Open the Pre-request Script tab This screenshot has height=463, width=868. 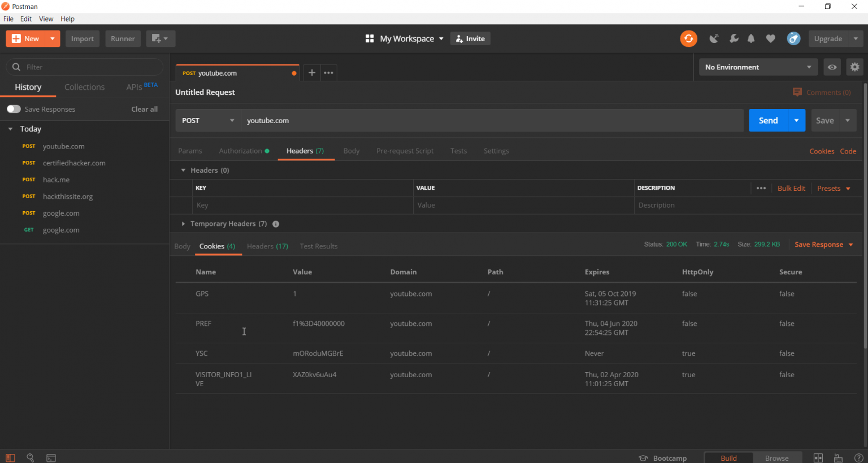pos(405,151)
